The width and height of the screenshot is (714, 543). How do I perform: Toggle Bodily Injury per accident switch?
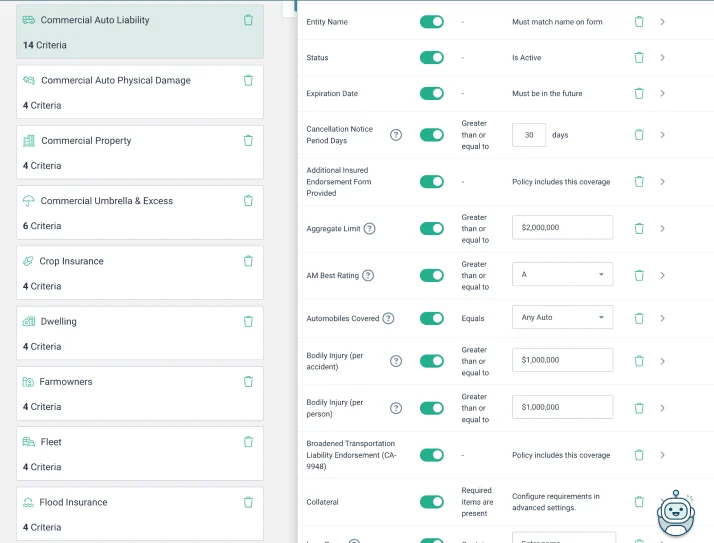click(432, 361)
